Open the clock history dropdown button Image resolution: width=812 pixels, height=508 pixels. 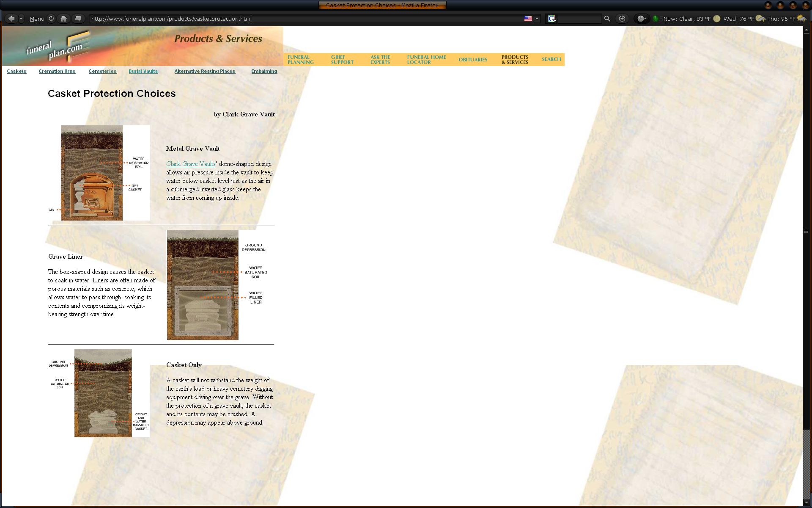point(642,19)
